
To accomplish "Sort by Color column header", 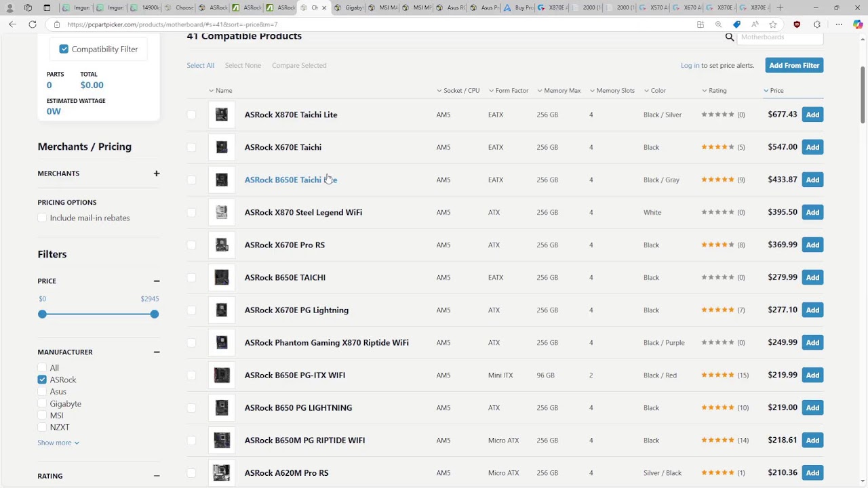I will click(655, 90).
